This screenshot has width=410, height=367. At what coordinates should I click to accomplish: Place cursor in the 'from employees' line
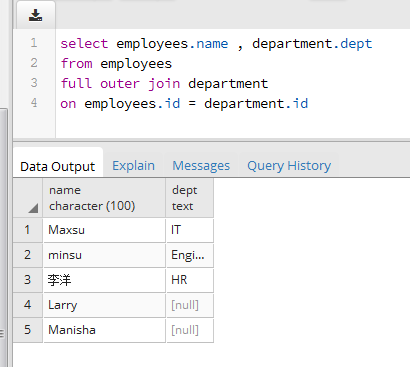(116, 63)
